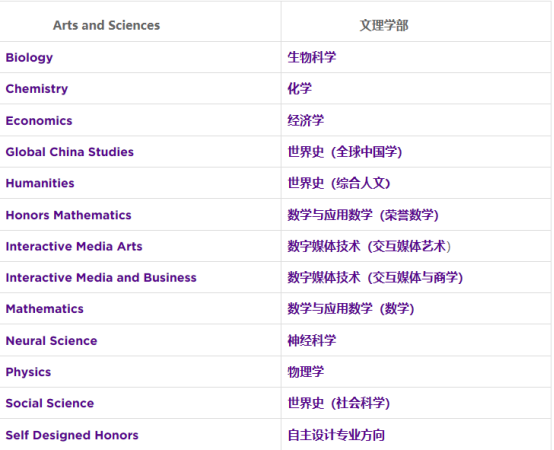Image resolution: width=554 pixels, height=450 pixels.
Task: Open the link 世界史 (社会科学)
Action: [338, 403]
